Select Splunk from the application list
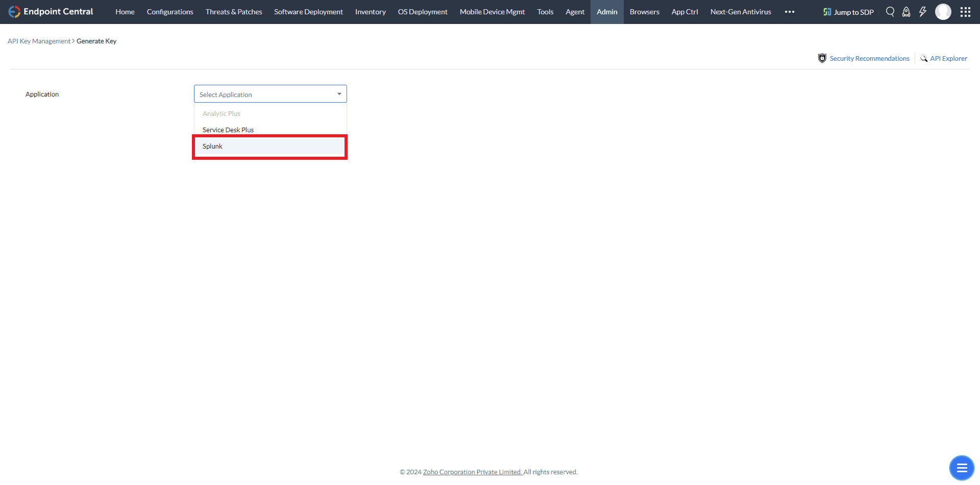This screenshot has height=485, width=980. pyautogui.click(x=269, y=147)
